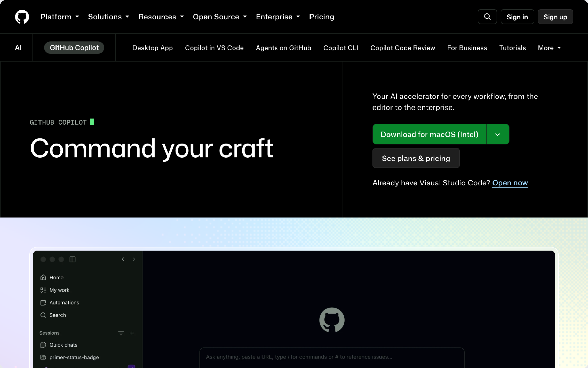
Task: Select the Copilot CLI tab
Action: 341,48
